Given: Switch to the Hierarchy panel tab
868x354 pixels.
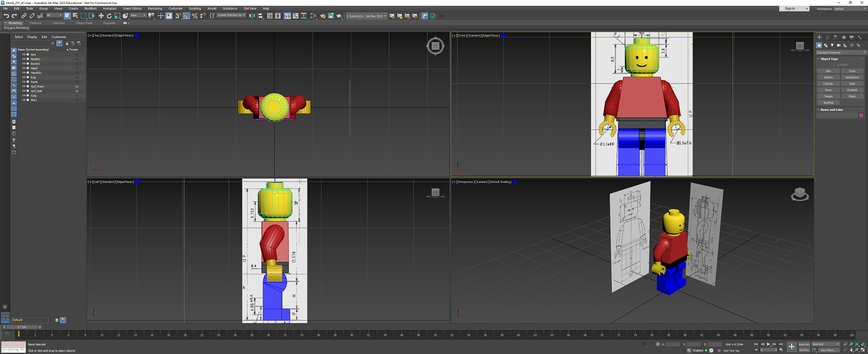Looking at the screenshot, I should [x=835, y=37].
